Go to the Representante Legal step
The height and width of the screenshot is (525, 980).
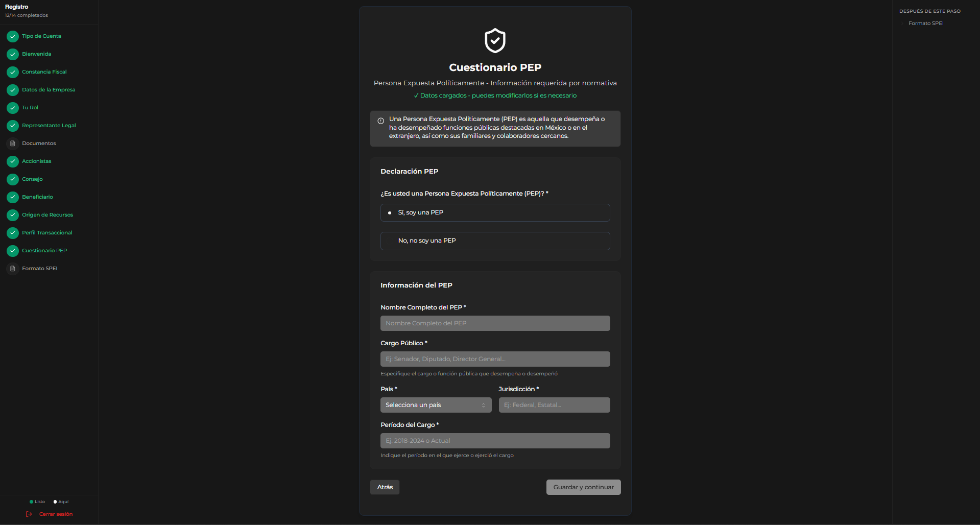[x=49, y=126]
